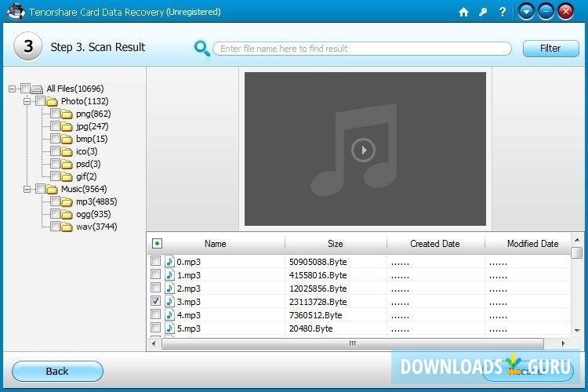Click the jpg folder icon
The width and height of the screenshot is (588, 392).
tap(67, 127)
